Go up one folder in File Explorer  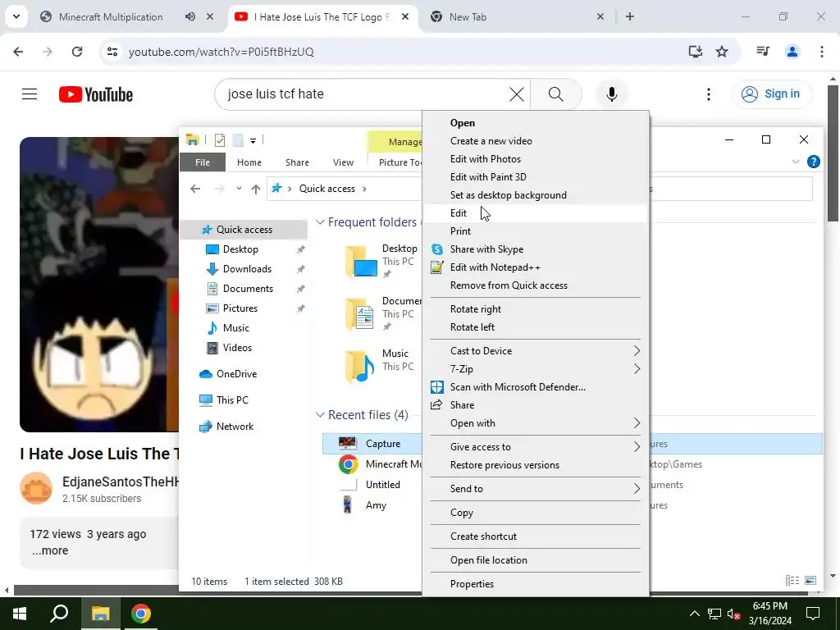[x=256, y=189]
